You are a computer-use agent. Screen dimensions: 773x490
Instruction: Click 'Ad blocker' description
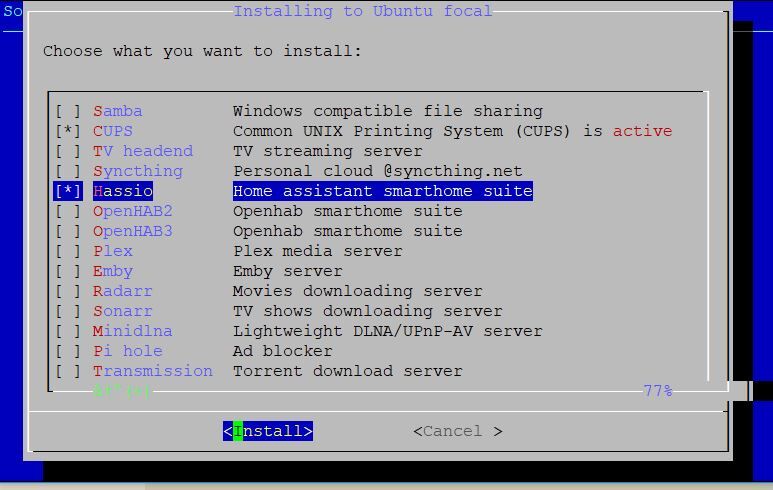click(x=283, y=351)
